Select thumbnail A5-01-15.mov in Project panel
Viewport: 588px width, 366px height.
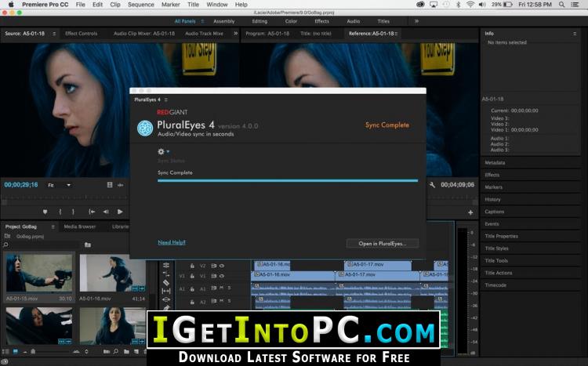(39, 273)
